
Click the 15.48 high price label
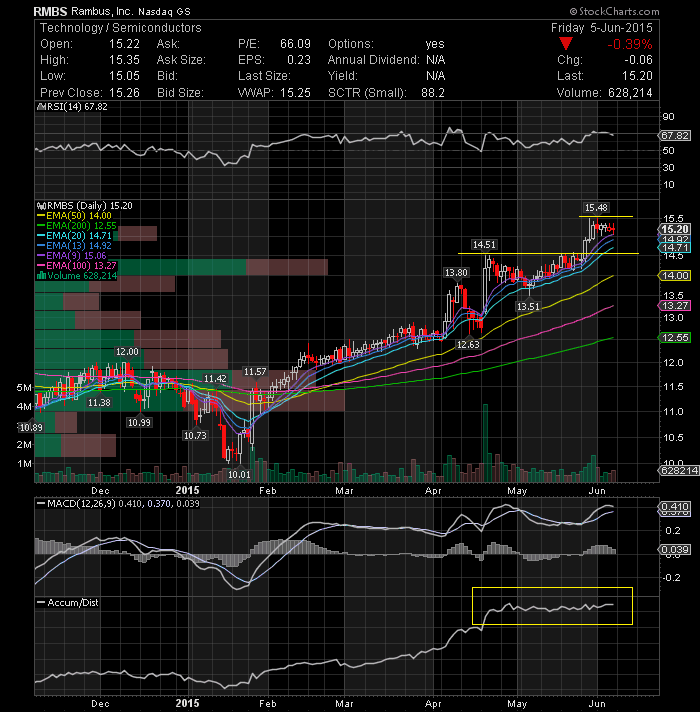pyautogui.click(x=596, y=208)
